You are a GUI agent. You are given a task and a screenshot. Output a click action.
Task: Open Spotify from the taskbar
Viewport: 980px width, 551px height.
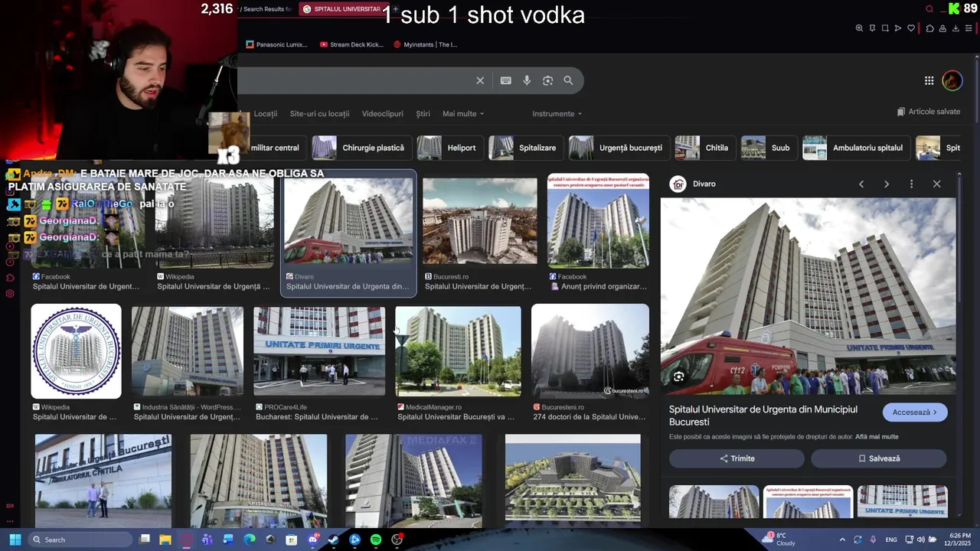[x=376, y=540]
